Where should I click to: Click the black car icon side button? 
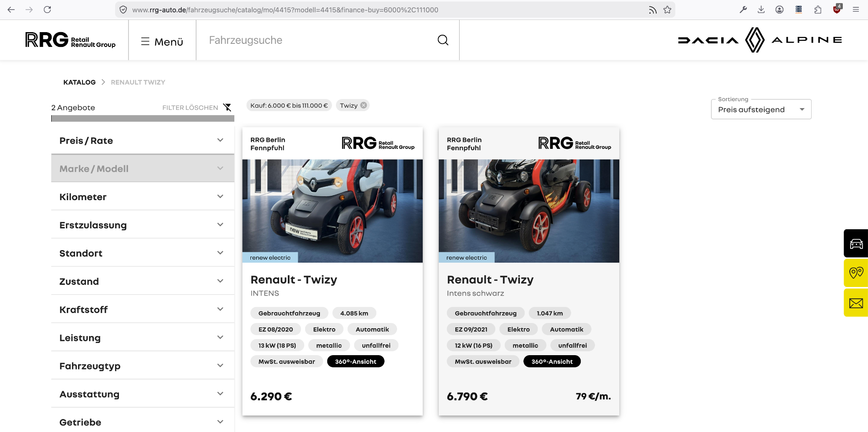[856, 244]
